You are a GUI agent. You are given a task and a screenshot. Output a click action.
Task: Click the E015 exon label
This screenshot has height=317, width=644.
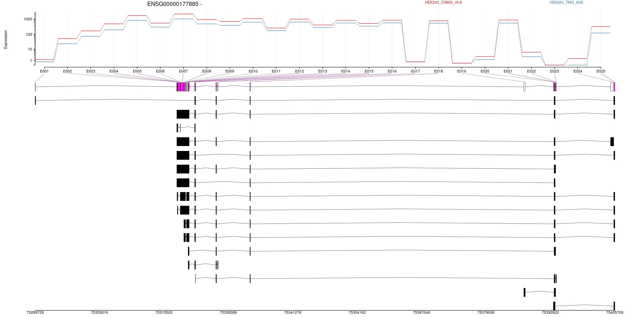[x=369, y=71]
